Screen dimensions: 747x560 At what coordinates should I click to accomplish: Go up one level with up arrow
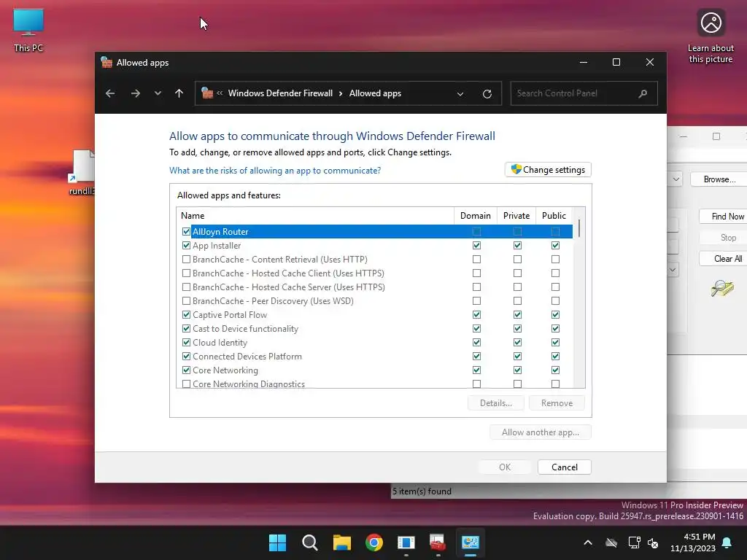click(179, 93)
